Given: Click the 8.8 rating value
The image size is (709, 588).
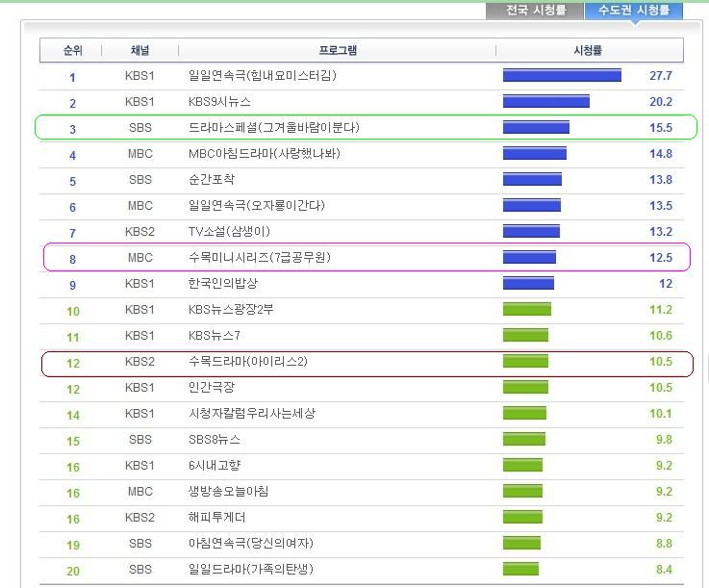Looking at the screenshot, I should tap(664, 543).
